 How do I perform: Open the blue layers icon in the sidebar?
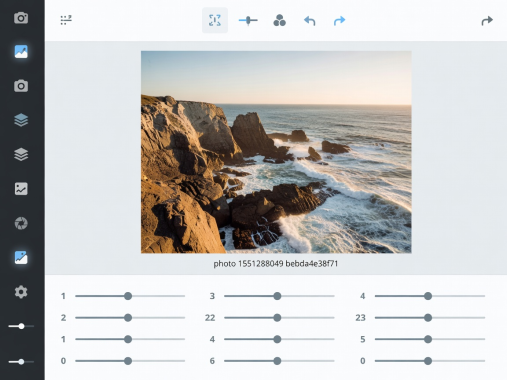pyautogui.click(x=21, y=120)
